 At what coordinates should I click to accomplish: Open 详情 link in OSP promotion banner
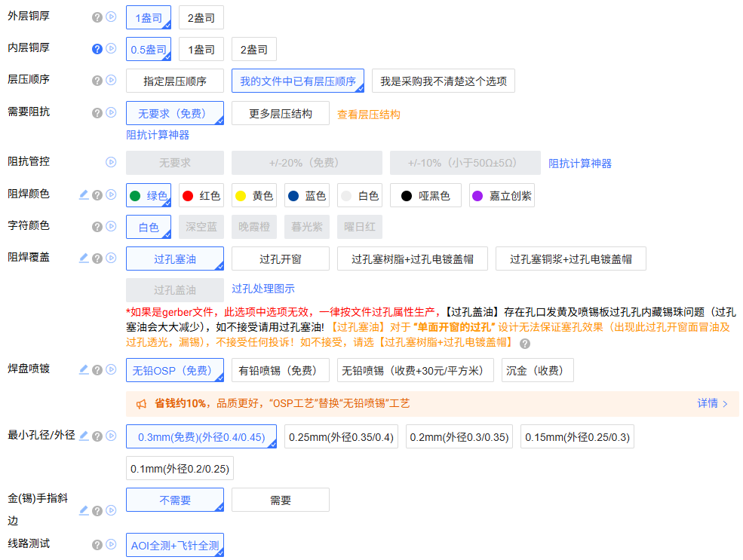[712, 403]
